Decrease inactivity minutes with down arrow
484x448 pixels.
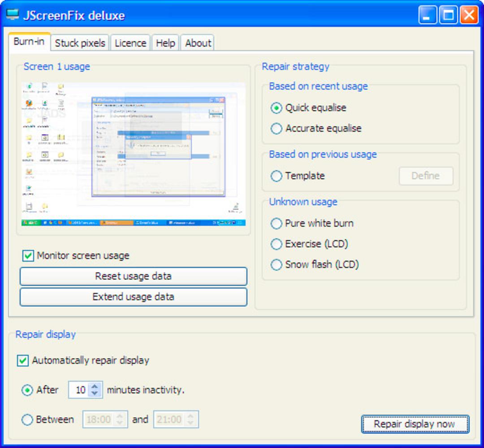tap(95, 394)
